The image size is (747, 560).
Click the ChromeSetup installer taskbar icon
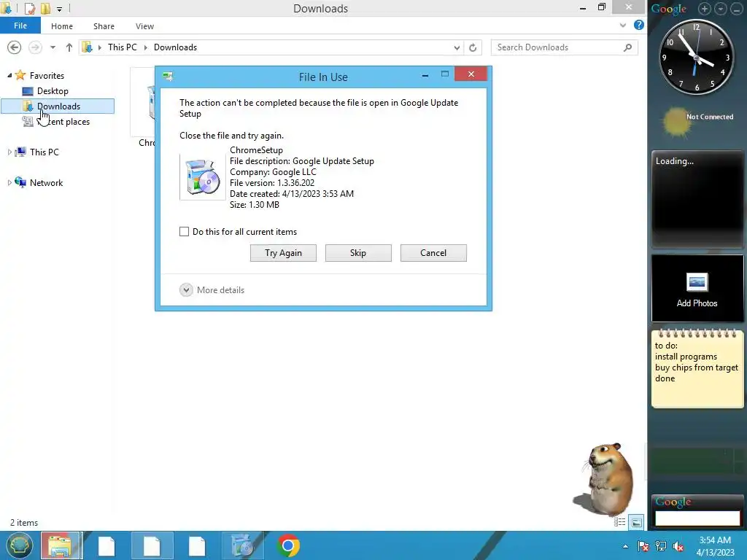[x=242, y=545]
